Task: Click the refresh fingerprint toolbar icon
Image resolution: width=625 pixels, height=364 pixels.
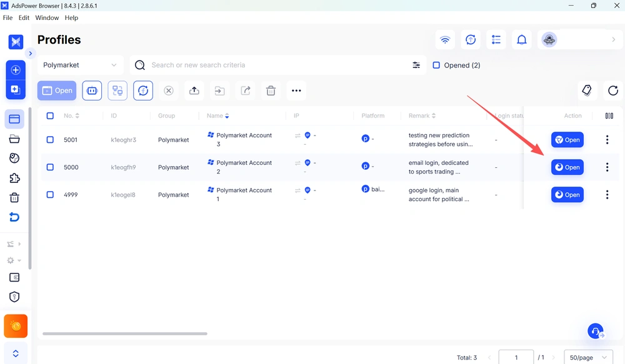Action: [x=143, y=91]
